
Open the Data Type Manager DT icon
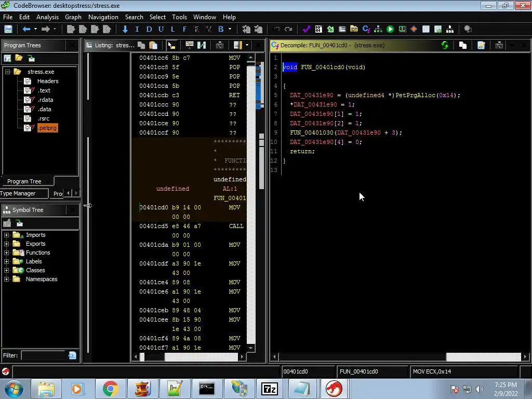pyautogui.click(x=354, y=29)
